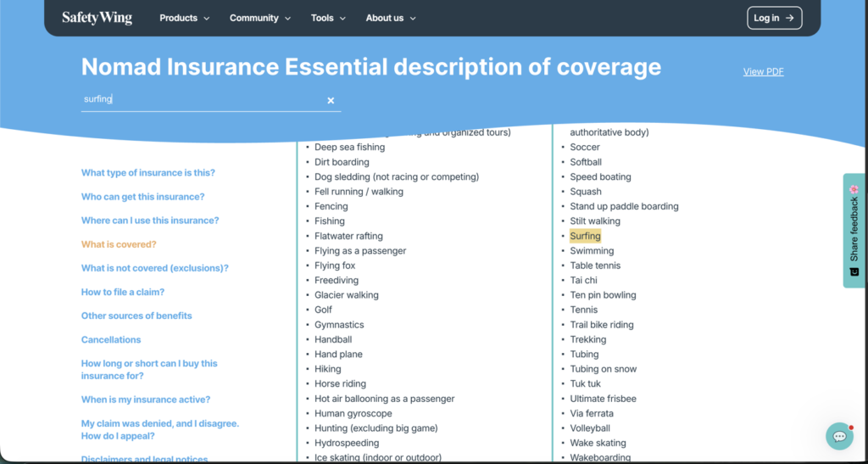Image resolution: width=868 pixels, height=464 pixels.
Task: Open the chat bubble widget
Action: tap(839, 436)
